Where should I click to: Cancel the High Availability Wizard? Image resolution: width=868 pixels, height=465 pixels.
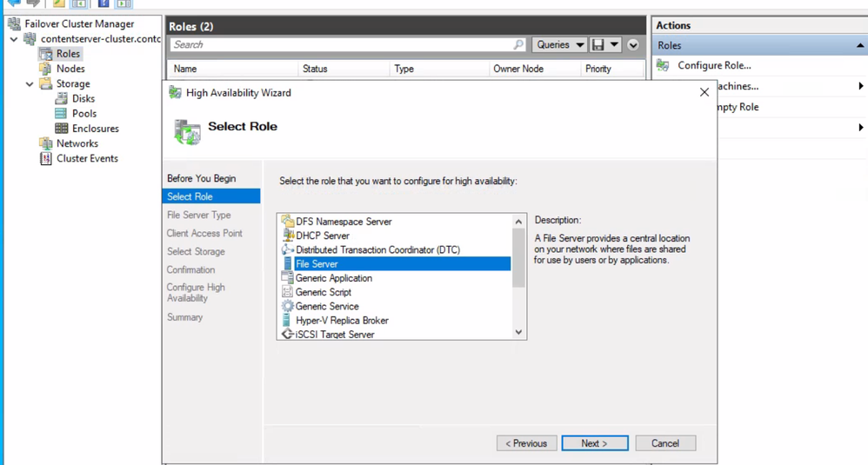pos(665,443)
